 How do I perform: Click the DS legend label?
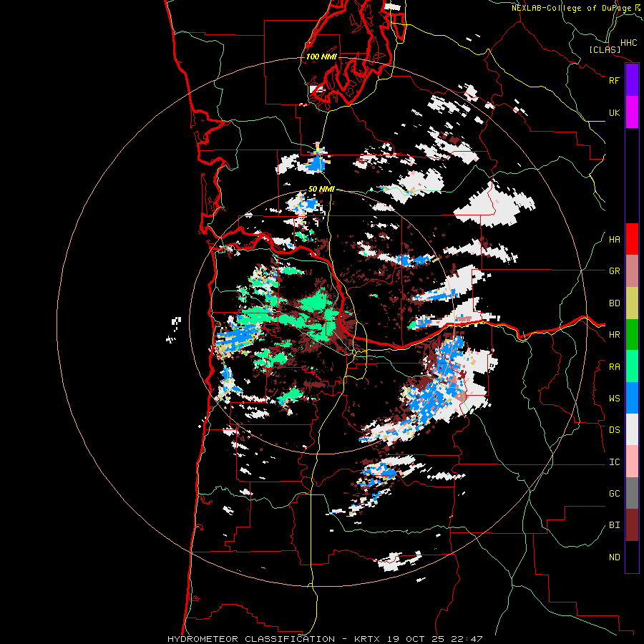click(x=615, y=429)
